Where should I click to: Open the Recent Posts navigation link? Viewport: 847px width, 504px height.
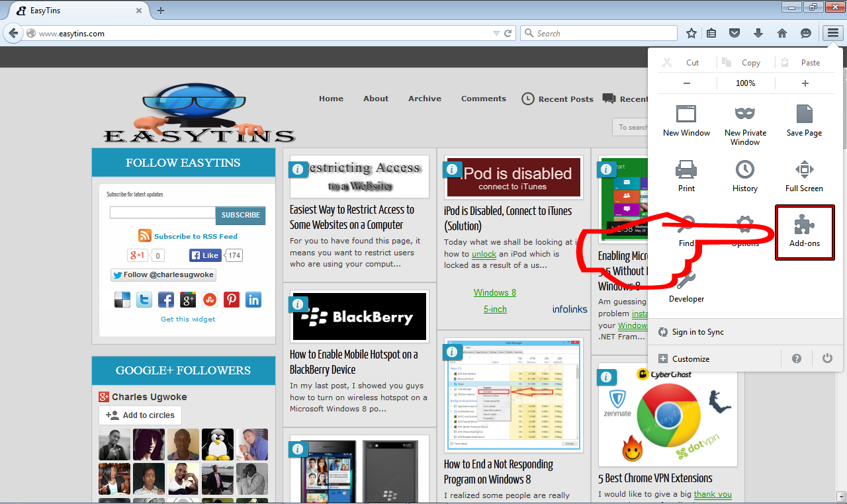click(x=558, y=99)
